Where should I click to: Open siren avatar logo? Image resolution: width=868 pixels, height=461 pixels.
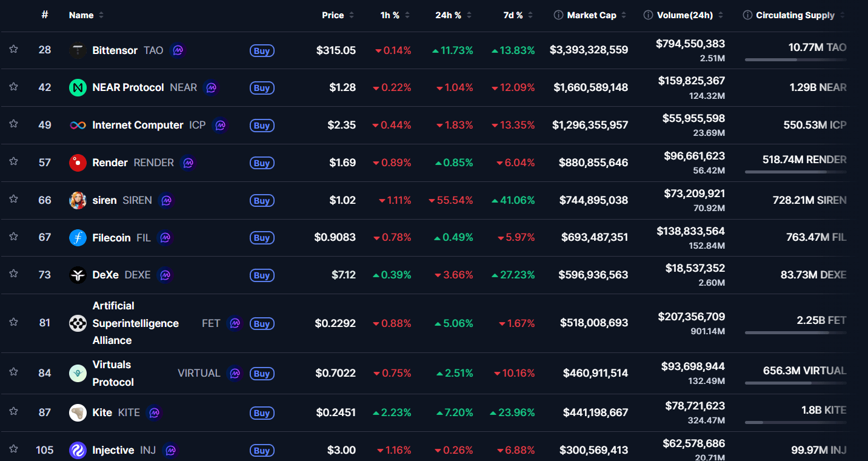78,201
